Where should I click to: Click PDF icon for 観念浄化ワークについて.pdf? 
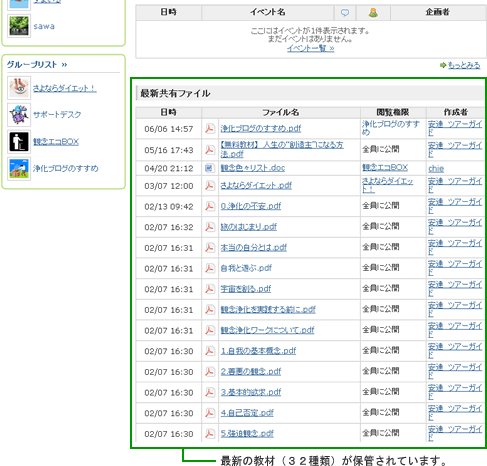coord(210,330)
